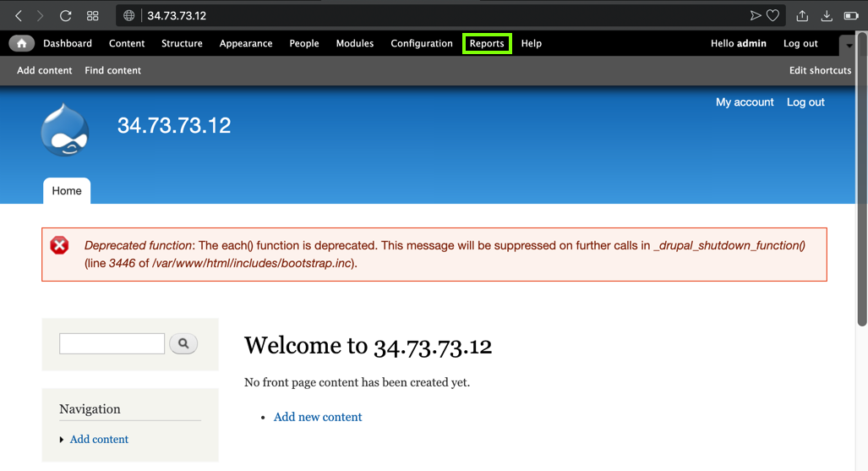Image resolution: width=868 pixels, height=471 pixels.
Task: Open the Content admin menu
Action: pos(127,43)
